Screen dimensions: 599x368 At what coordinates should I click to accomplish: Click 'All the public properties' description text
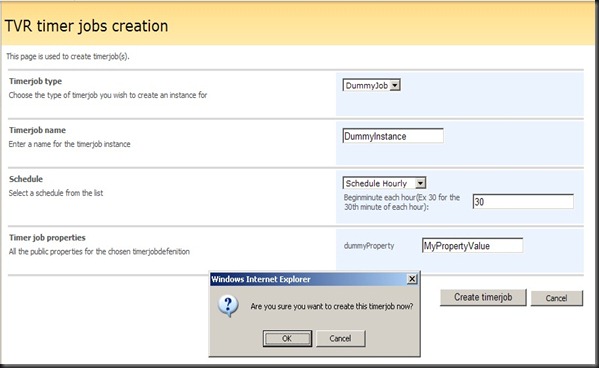(99, 251)
